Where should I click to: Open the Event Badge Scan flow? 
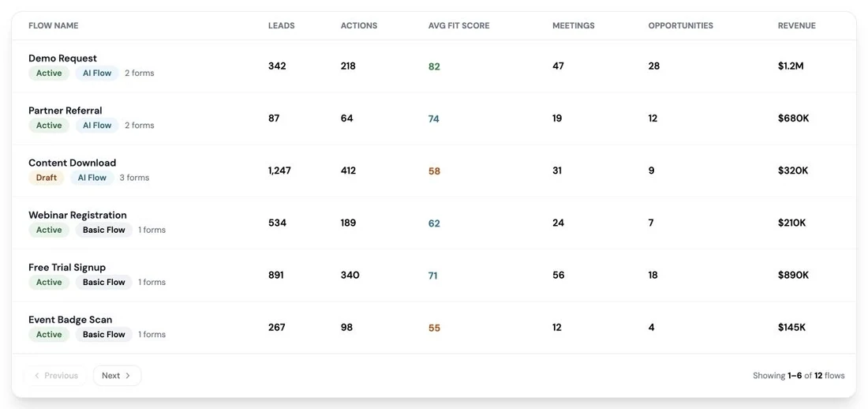[70, 319]
